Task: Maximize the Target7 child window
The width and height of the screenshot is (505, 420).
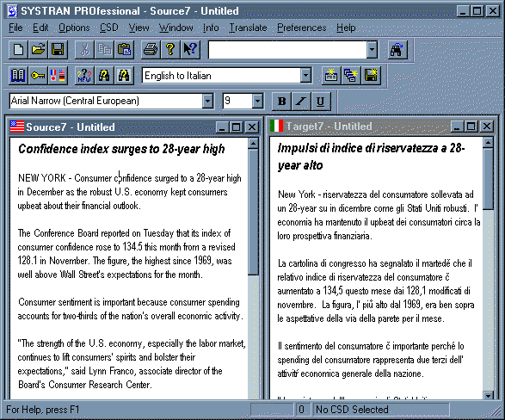Action: (471, 127)
